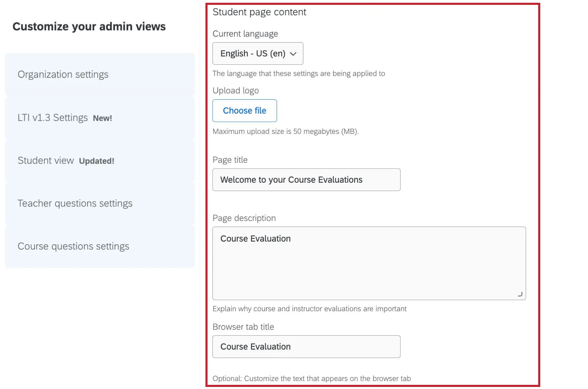This screenshot has height=389, width=588.
Task: Expand the English - US (en) language selector
Action: [257, 54]
